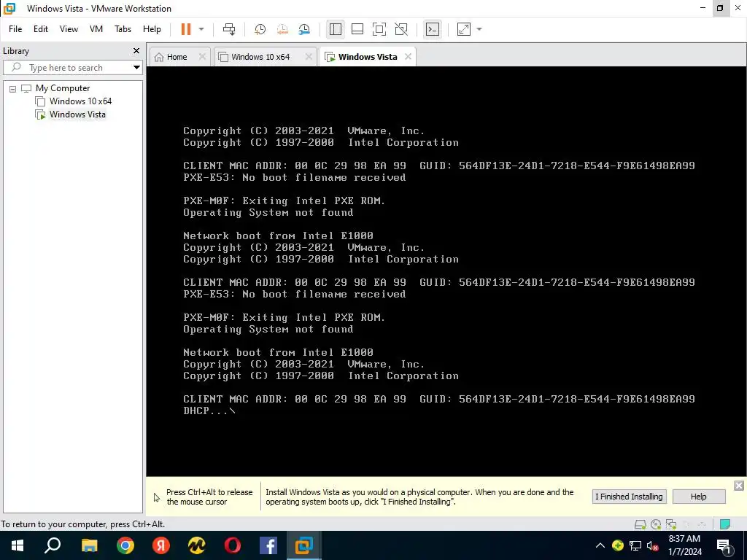Close the Windows Vista tab
Viewport: 747px width, 560px height.
[x=408, y=57]
